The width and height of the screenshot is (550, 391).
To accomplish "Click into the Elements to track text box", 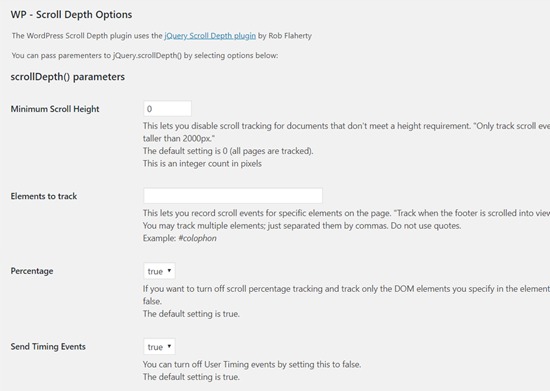I will (233, 196).
